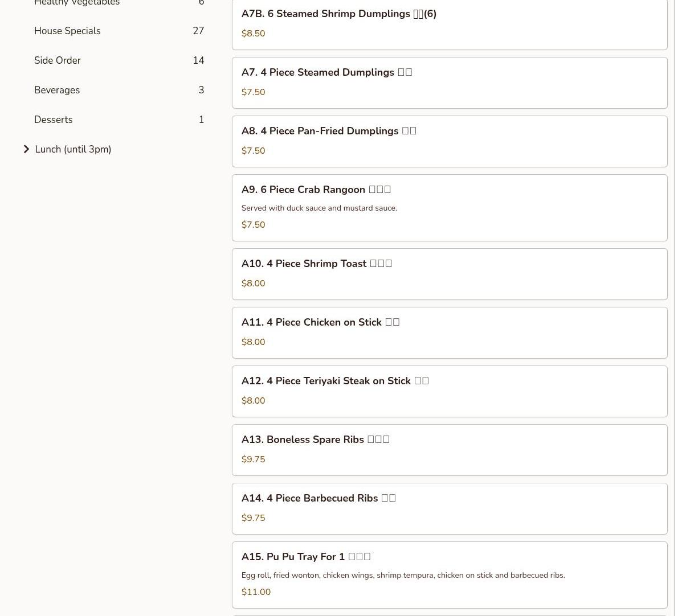Click the $11.00 price on Pu Pu Tray
Screen dimensions: 686x616
click(x=256, y=592)
